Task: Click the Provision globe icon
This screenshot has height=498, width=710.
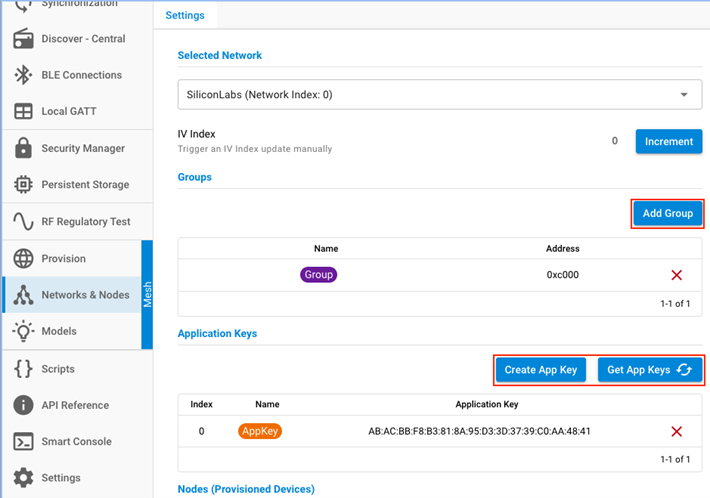Action: 23,259
